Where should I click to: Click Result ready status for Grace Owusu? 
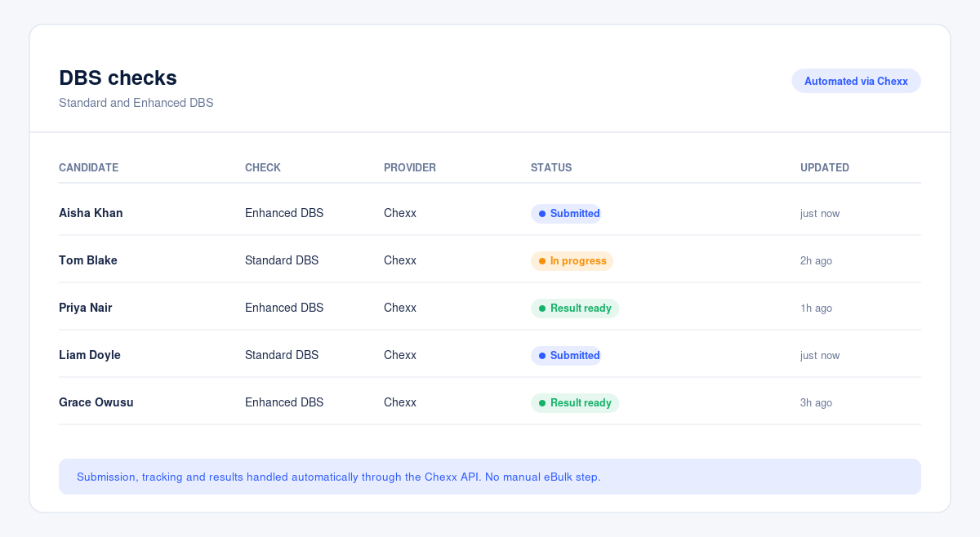tap(575, 403)
